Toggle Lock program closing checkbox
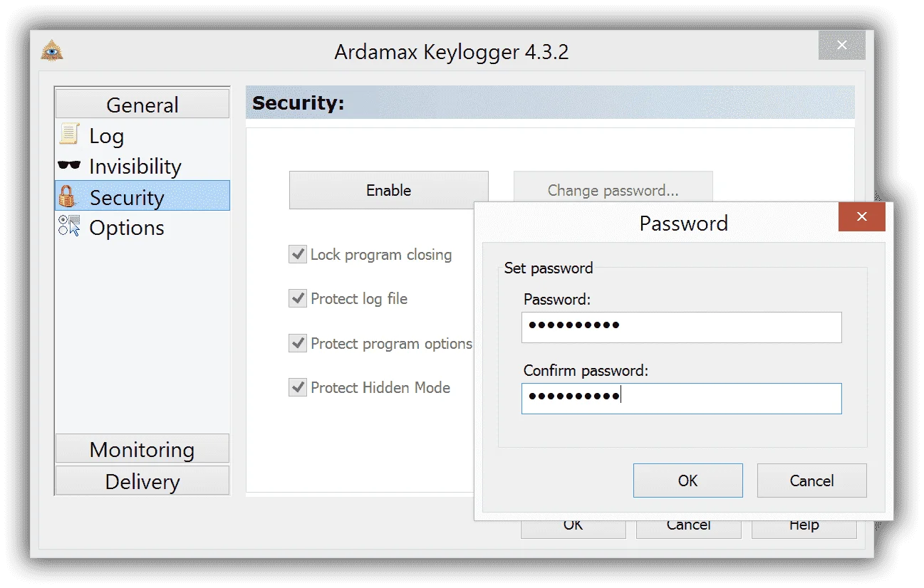 (x=297, y=254)
